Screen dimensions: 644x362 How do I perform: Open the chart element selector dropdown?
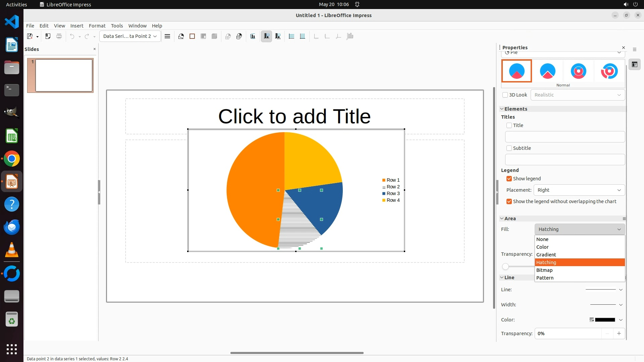coord(130,36)
